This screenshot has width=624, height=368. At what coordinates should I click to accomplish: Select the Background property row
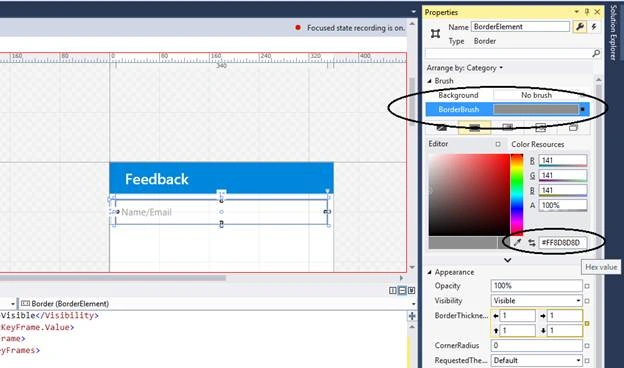pos(507,95)
